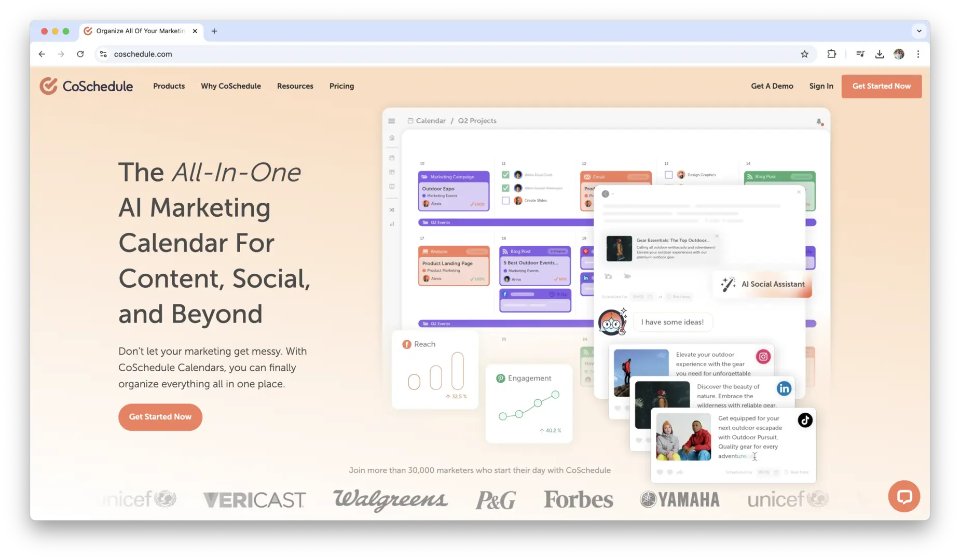Click the TikTok badge on Get equipped post

click(x=805, y=420)
